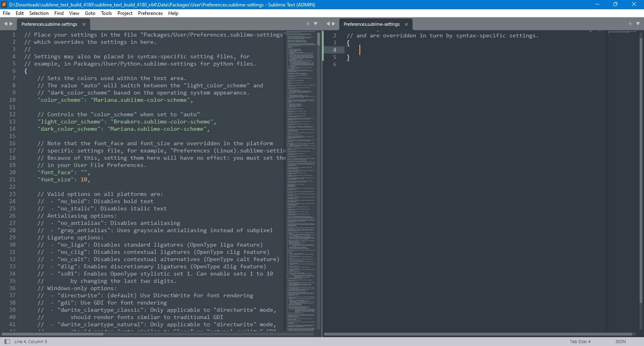Screen dimensions: 644x346
Task: Open tab list dropdown in left pane
Action: [x=316, y=24]
